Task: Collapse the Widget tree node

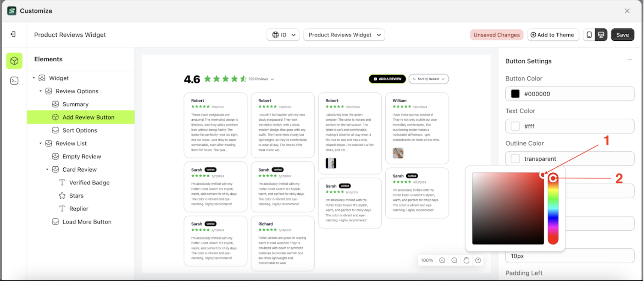Action: pos(34,78)
